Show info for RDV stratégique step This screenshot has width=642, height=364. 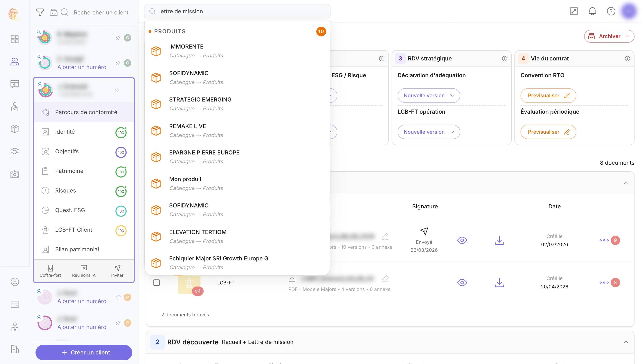click(505, 59)
